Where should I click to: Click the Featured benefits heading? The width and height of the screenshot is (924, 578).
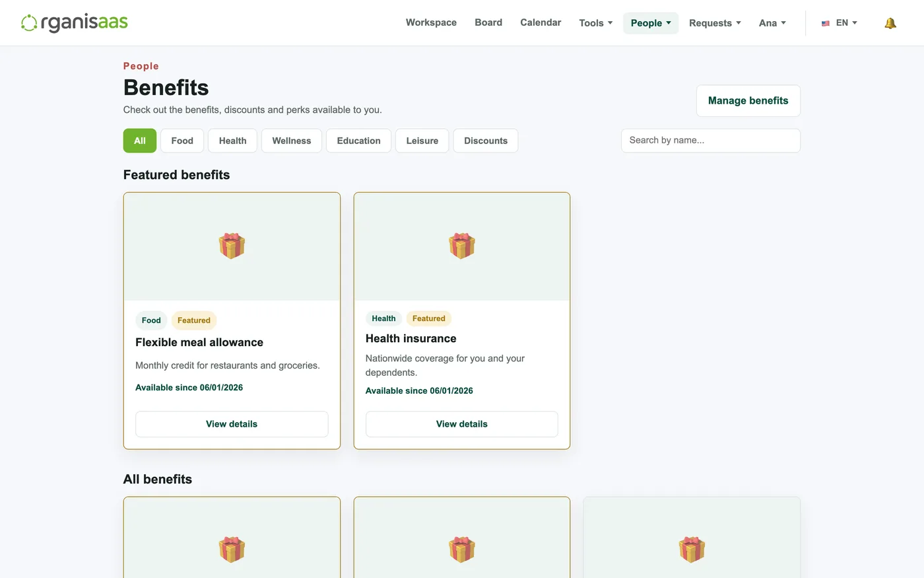[177, 175]
